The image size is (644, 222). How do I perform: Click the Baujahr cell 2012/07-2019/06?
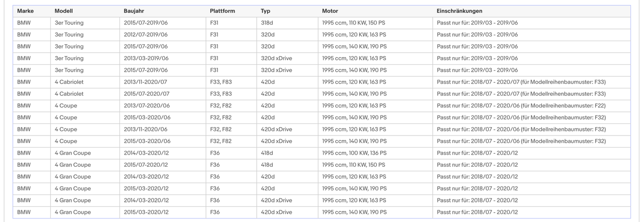[146, 35]
